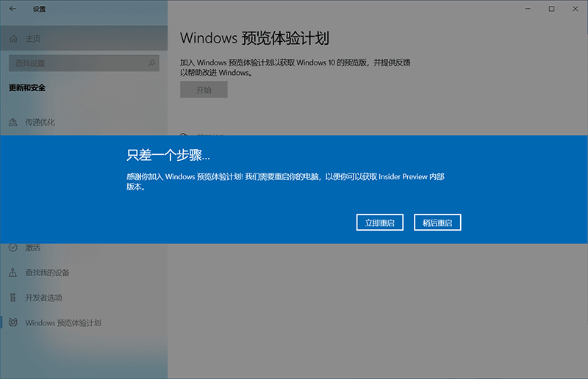
Task: Click the 只差一个步骤... dialog heading
Action: [x=168, y=155]
